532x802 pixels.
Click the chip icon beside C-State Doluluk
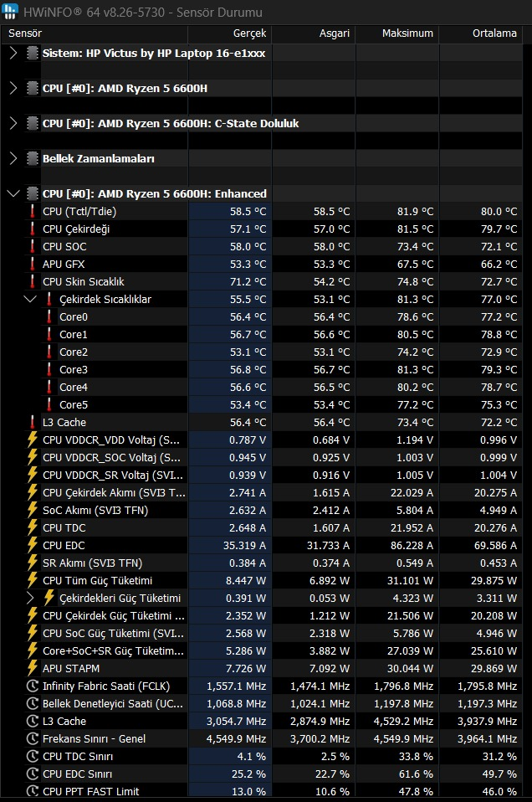pos(32,123)
